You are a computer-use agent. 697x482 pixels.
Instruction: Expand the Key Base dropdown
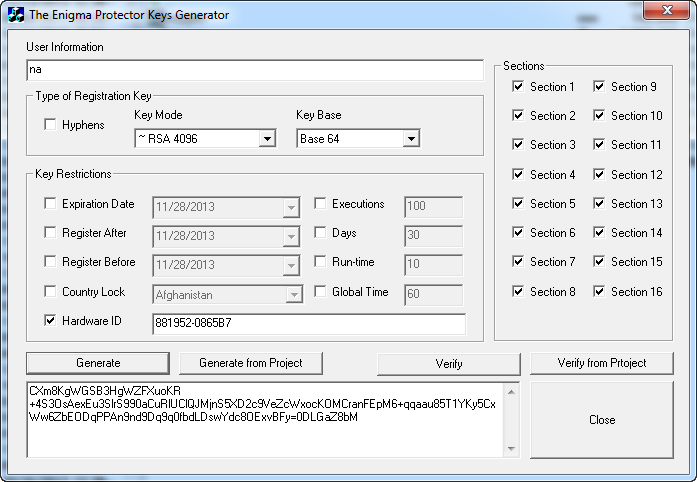[411, 139]
